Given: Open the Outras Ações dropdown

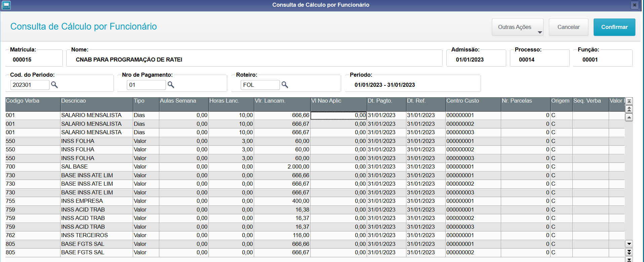Looking at the screenshot, I should point(518,27).
